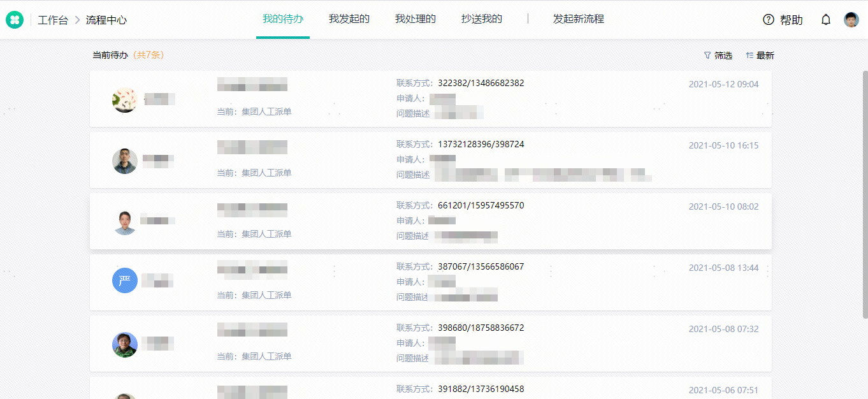Open the 我处理的 tab
Screen dimensions: 868x399
pyautogui.click(x=416, y=19)
